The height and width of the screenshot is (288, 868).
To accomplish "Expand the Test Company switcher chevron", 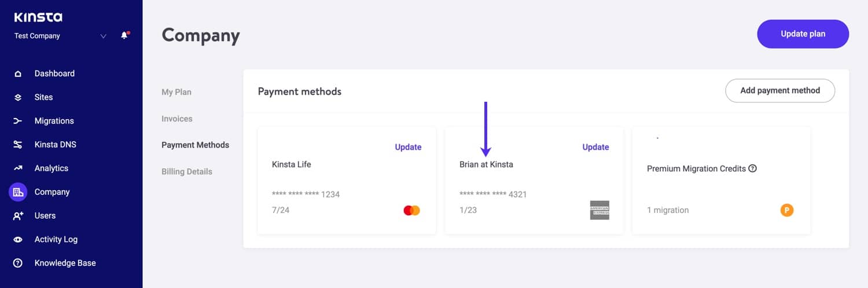I will coord(103,36).
